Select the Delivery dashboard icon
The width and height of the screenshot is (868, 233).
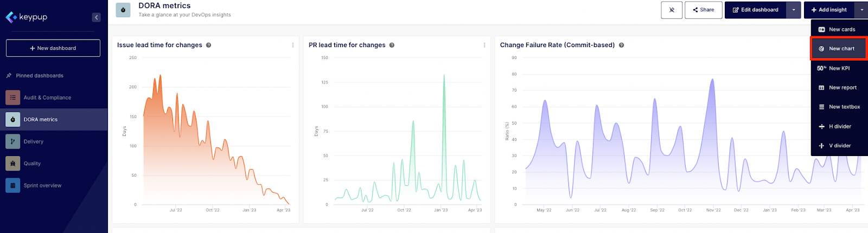13,141
